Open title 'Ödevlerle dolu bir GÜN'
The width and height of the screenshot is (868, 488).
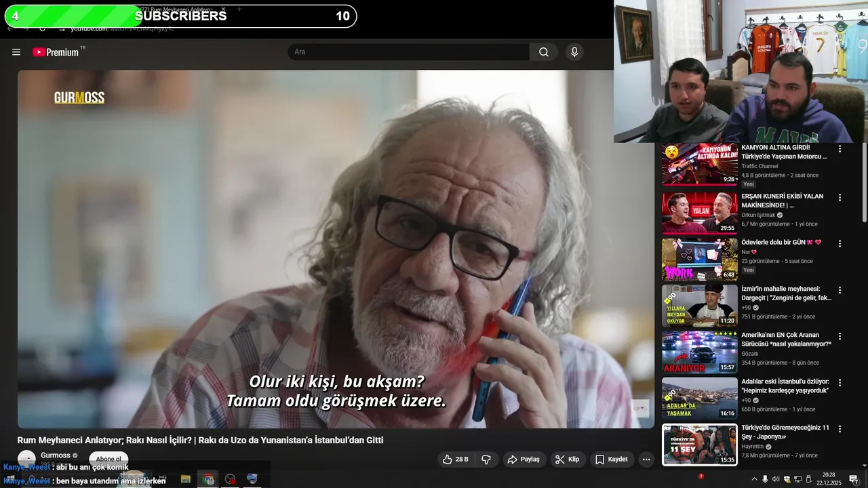point(781,242)
